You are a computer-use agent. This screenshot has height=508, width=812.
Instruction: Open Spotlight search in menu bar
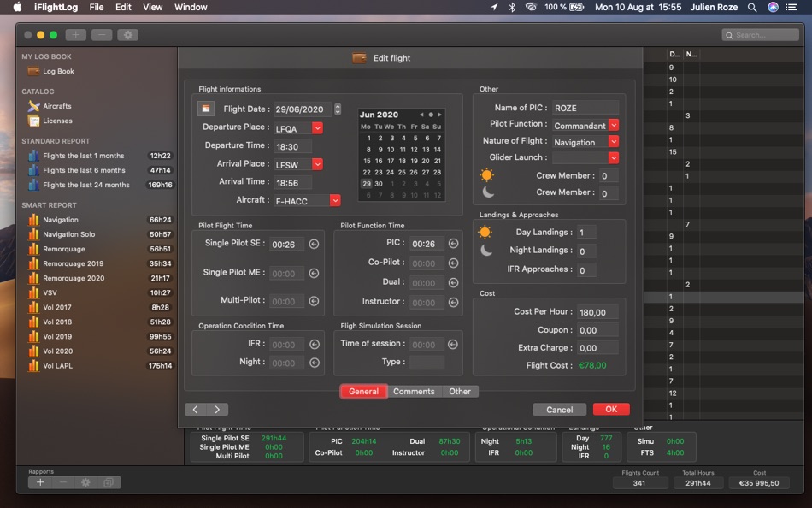[x=752, y=7]
